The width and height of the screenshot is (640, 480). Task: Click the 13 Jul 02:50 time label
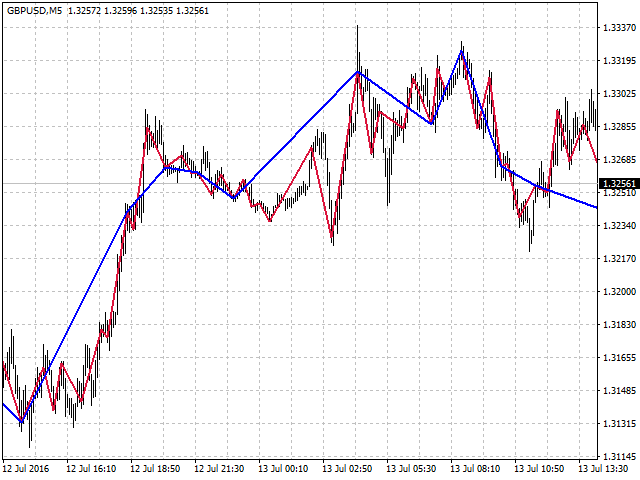(x=347, y=469)
